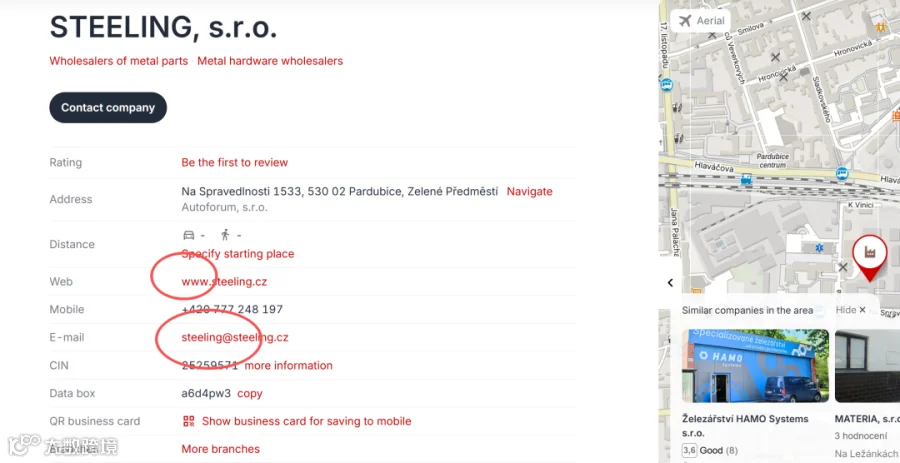Click the steeling@steeling.cz email link

[x=235, y=337]
